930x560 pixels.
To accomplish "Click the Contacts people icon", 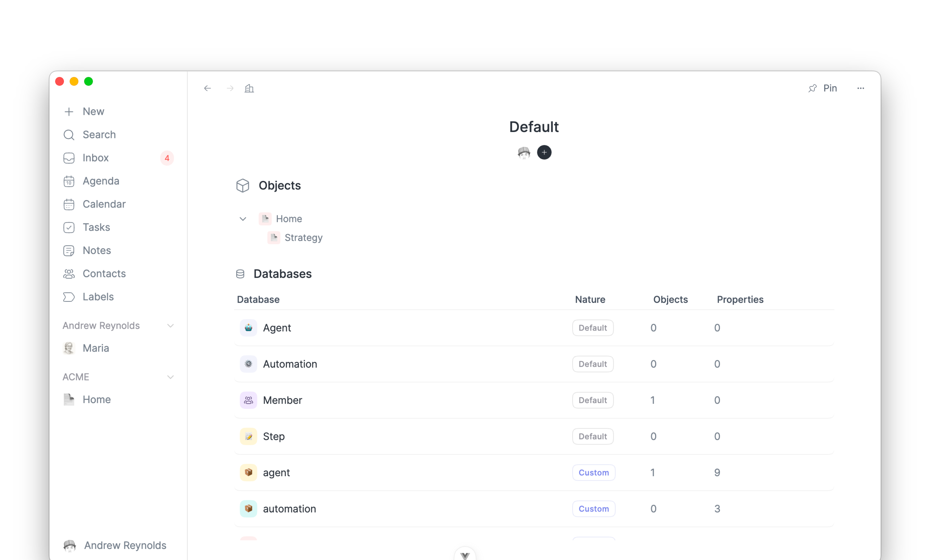I will pos(69,274).
